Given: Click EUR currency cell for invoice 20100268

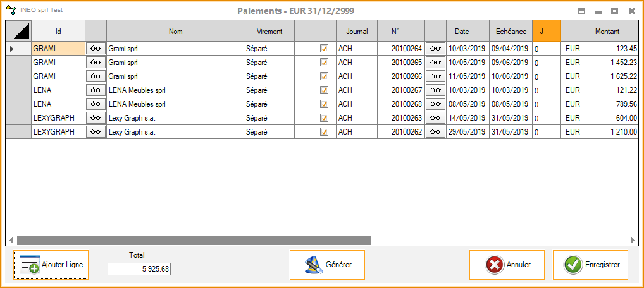Looking at the screenshot, I should coord(573,104).
